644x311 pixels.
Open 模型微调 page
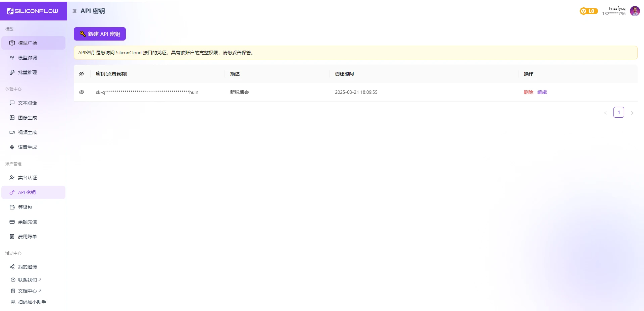(33, 58)
